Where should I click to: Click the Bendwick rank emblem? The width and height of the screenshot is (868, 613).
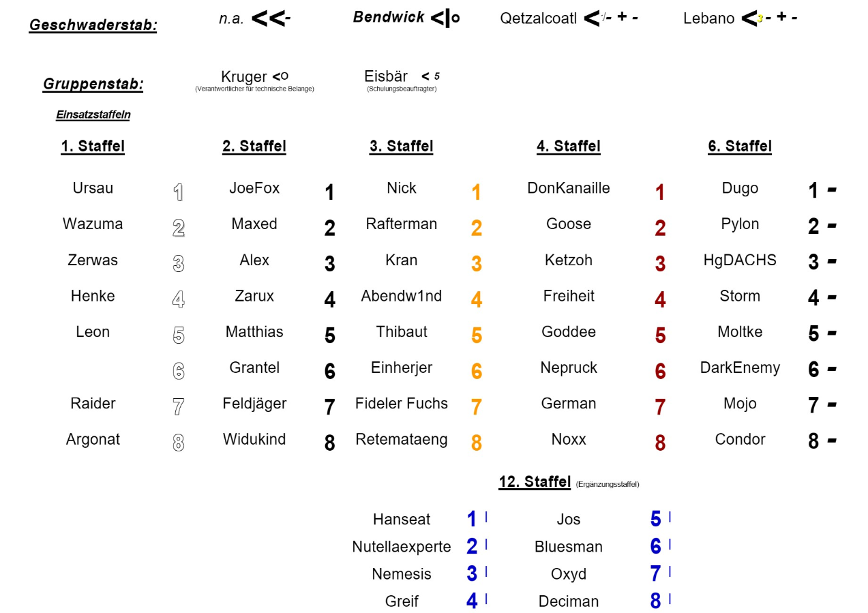pos(445,18)
